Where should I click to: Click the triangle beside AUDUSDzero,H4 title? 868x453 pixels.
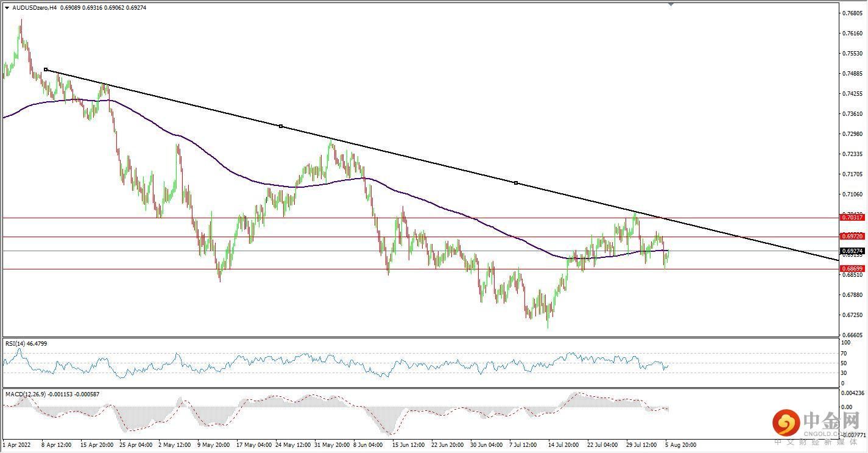point(7,7)
